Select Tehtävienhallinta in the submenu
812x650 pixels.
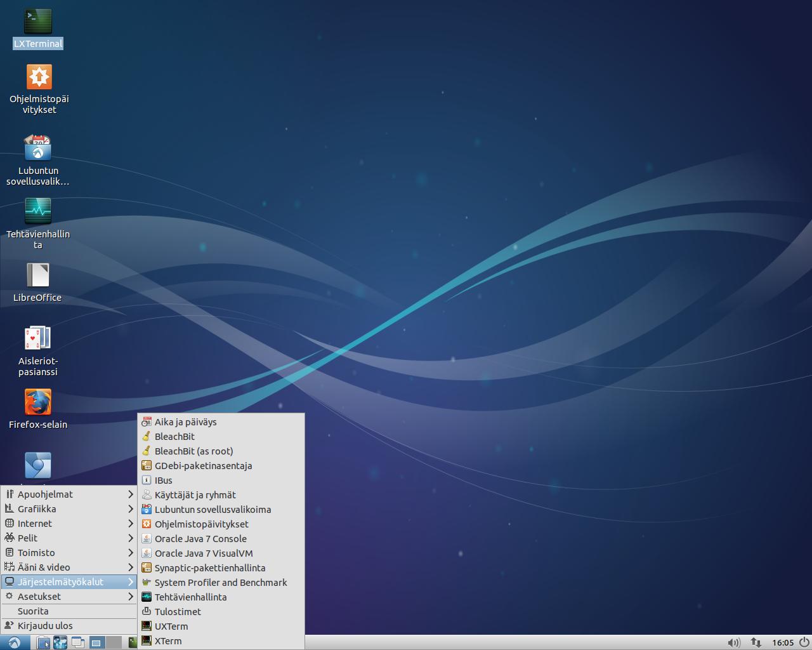click(x=221, y=597)
